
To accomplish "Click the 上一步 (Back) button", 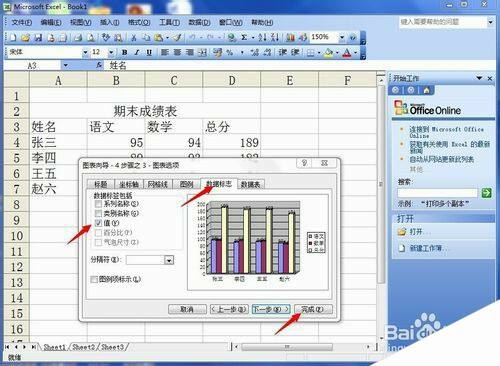I will tap(229, 309).
